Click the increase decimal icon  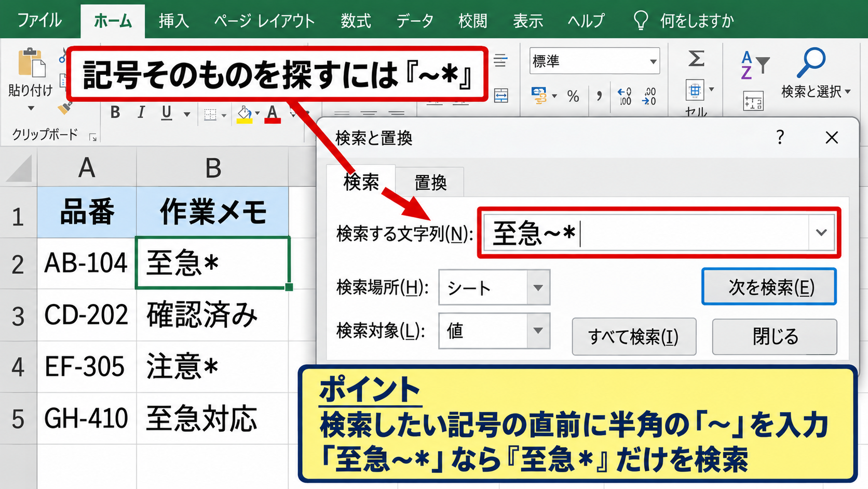point(625,96)
